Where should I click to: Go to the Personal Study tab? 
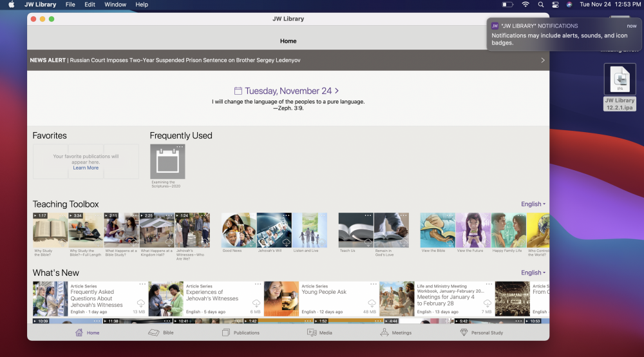pyautogui.click(x=481, y=333)
